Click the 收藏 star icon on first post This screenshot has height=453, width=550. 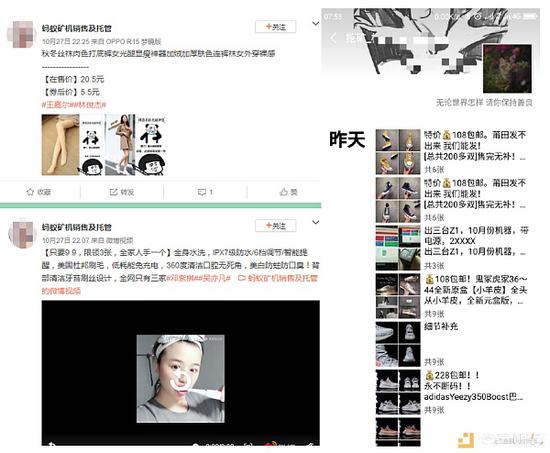click(30, 192)
